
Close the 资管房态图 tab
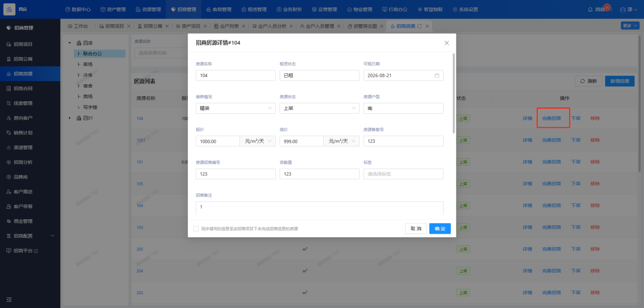382,26
